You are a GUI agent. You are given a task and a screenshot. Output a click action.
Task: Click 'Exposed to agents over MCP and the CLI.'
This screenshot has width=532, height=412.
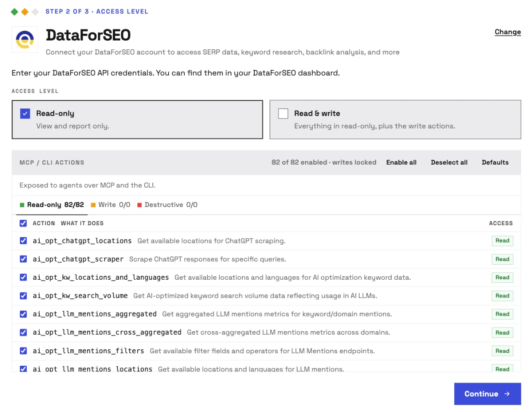[87, 185]
